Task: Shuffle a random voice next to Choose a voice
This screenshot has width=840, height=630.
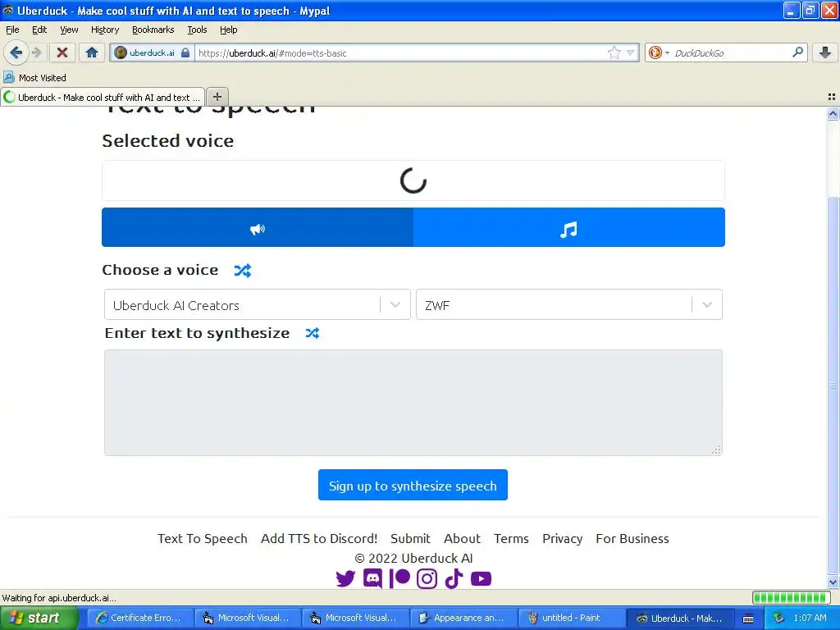Action: (242, 271)
